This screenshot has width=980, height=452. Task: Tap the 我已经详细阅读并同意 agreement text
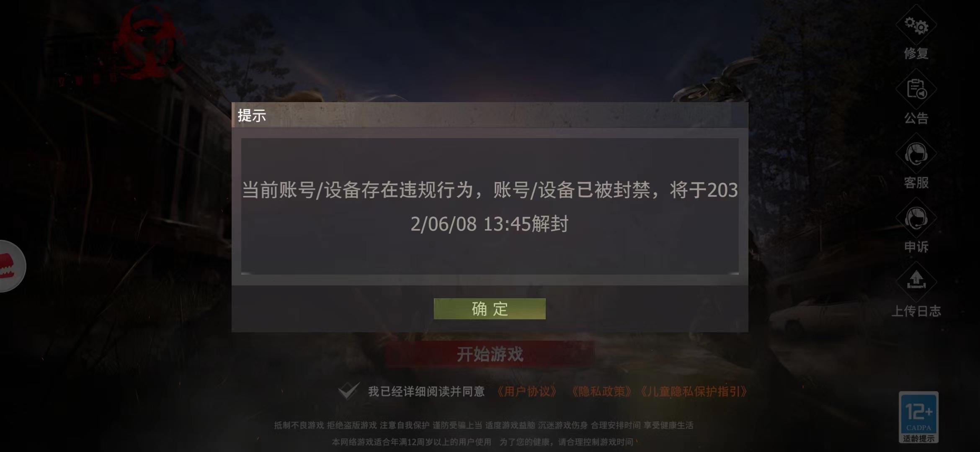tap(426, 391)
